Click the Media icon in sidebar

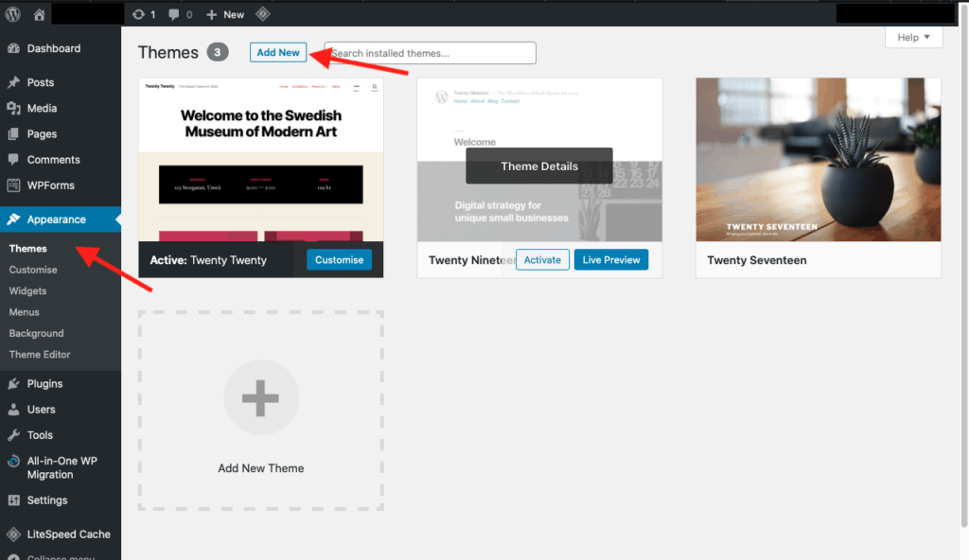13,108
